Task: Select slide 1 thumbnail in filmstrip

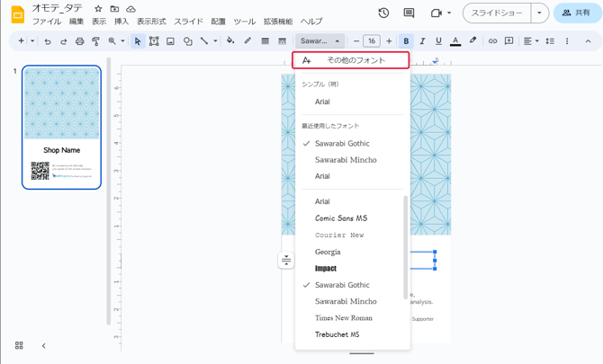Action: pos(61,127)
